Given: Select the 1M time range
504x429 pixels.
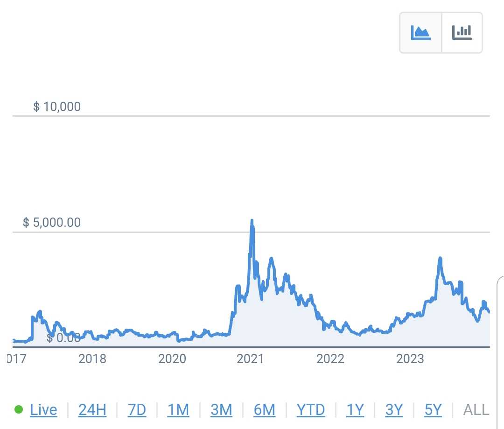Looking at the screenshot, I should point(178,410).
